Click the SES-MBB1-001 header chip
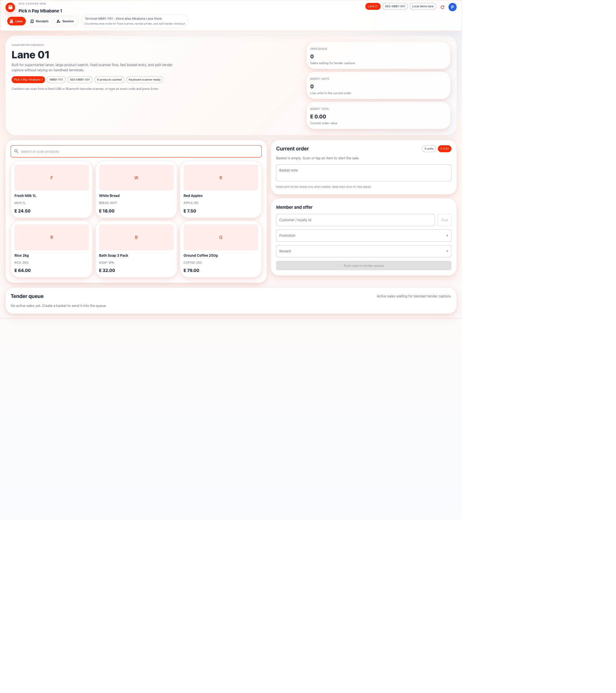The image size is (616, 693). 395,6
